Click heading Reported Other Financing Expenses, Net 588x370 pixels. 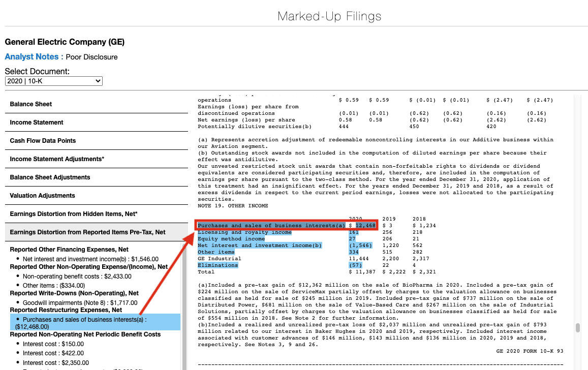[69, 250]
